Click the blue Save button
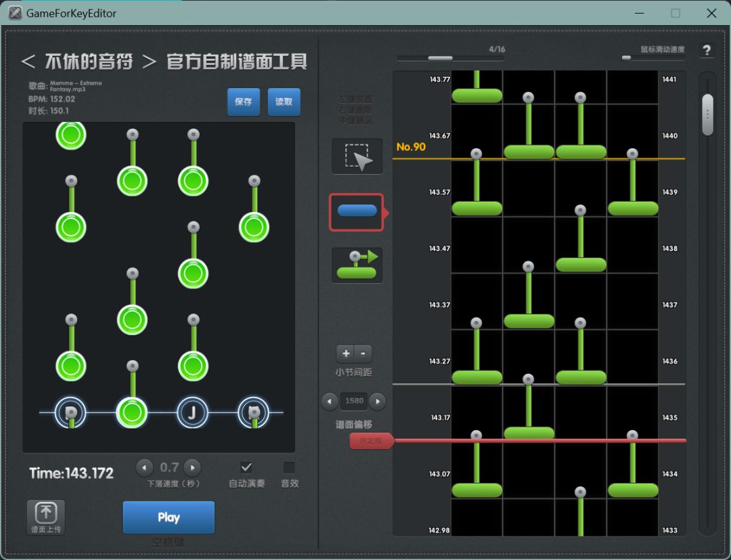Viewport: 731px width, 560px height. [243, 102]
